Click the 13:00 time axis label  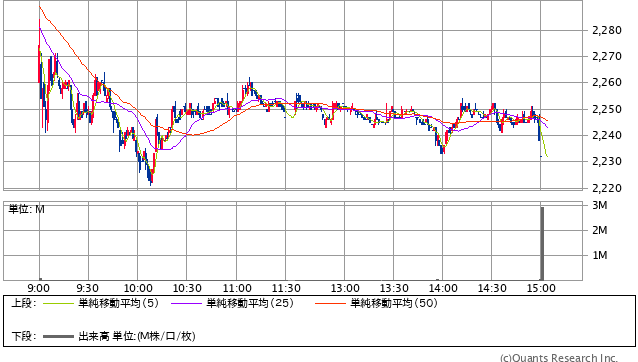(x=345, y=288)
